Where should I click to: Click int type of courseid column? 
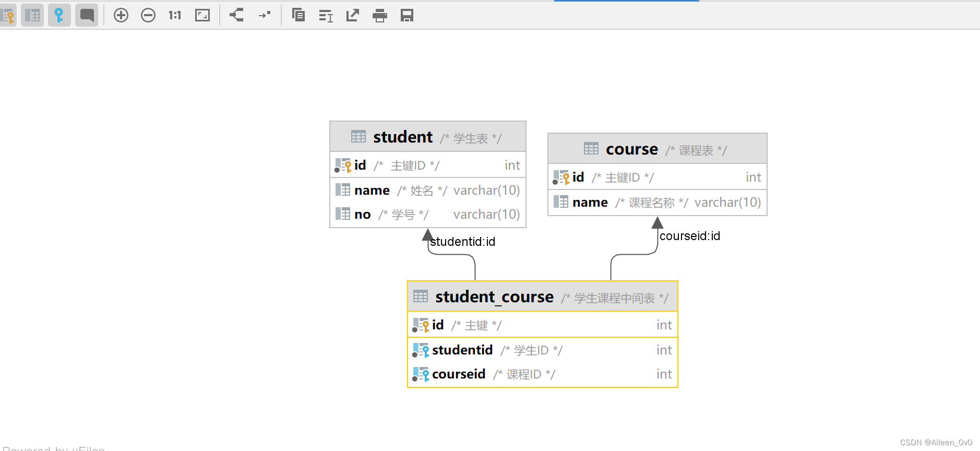coord(664,374)
